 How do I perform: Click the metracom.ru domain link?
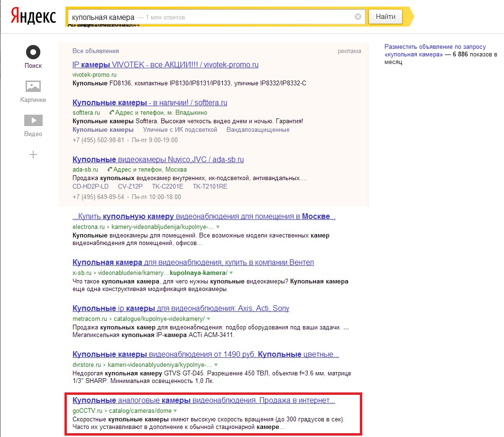click(x=90, y=319)
